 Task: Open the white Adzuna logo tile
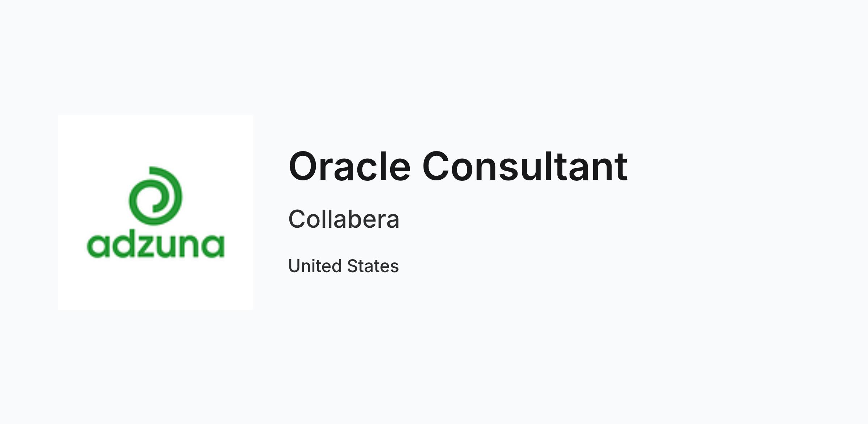coord(156,212)
